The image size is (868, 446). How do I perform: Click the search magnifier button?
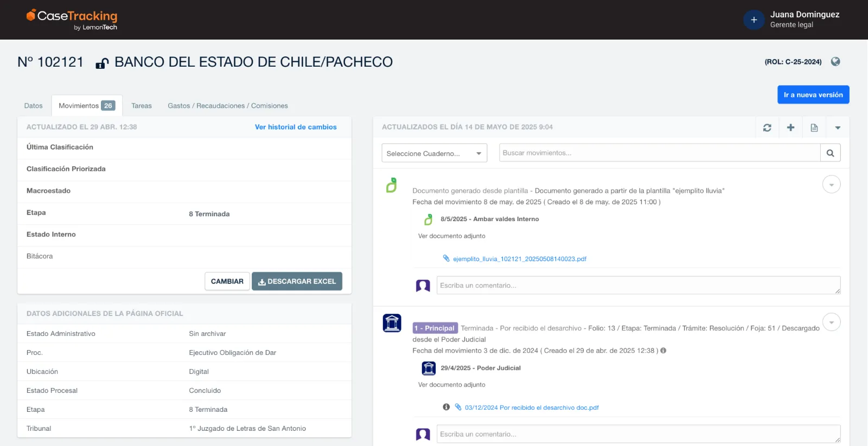click(830, 153)
